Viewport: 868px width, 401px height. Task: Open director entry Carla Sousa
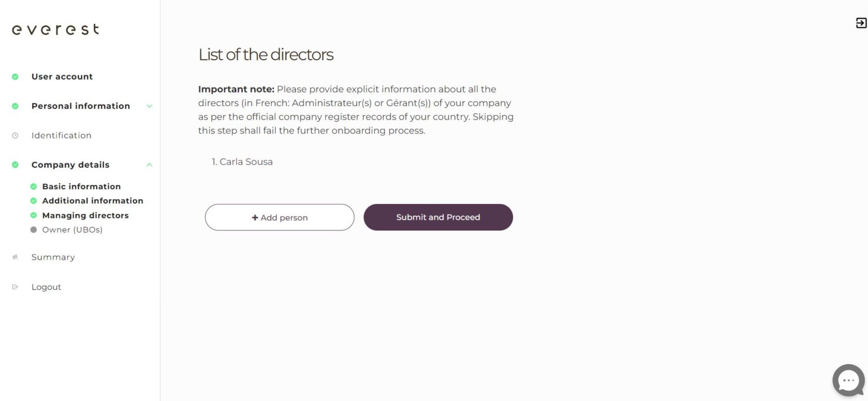pyautogui.click(x=246, y=162)
